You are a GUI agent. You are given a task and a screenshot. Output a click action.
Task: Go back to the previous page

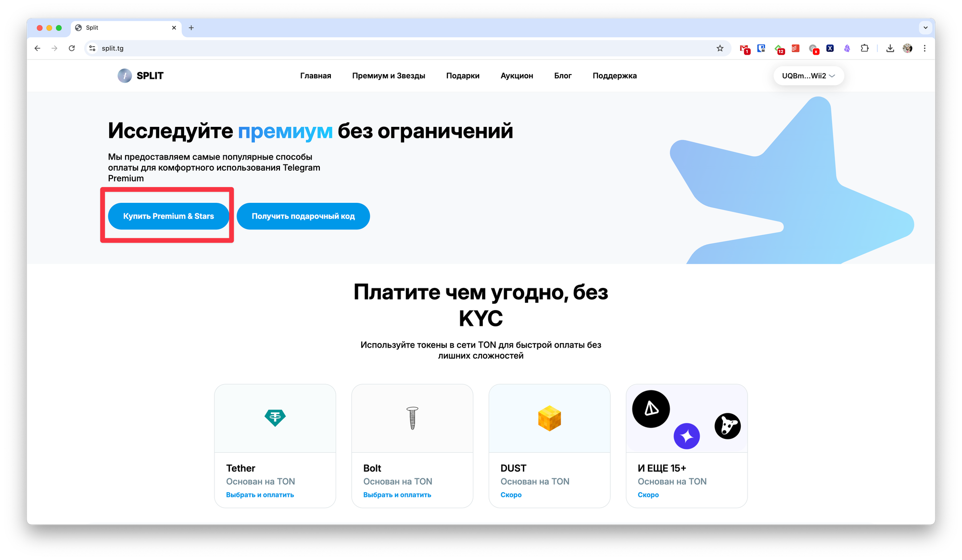click(x=38, y=48)
